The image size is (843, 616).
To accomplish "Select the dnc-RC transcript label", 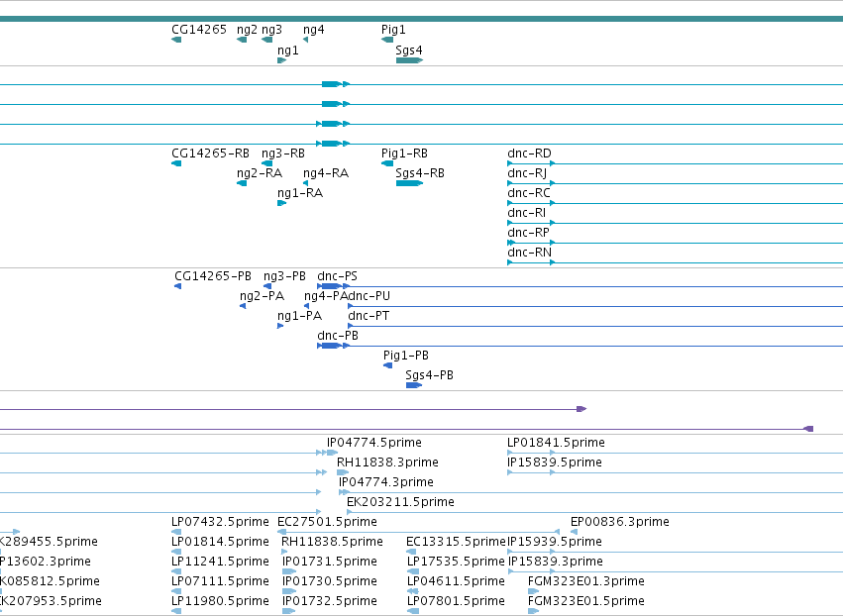I will pos(529,193).
